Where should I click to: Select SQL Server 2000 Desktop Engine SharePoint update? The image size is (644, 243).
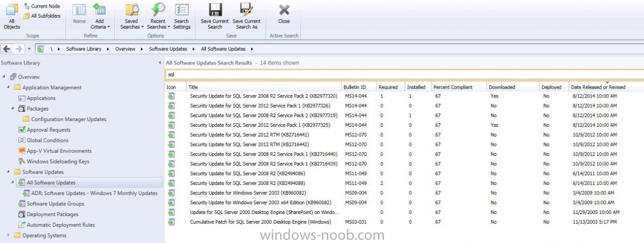coord(404,212)
